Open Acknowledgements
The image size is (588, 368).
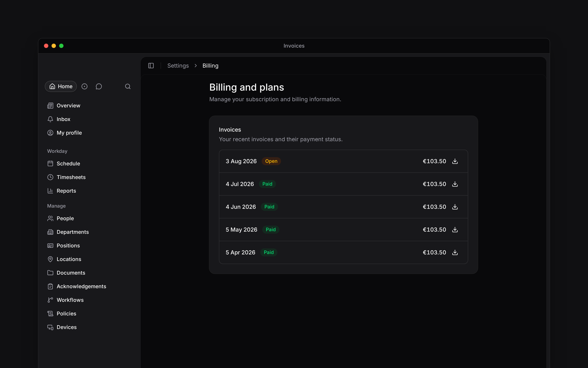[x=77, y=286]
